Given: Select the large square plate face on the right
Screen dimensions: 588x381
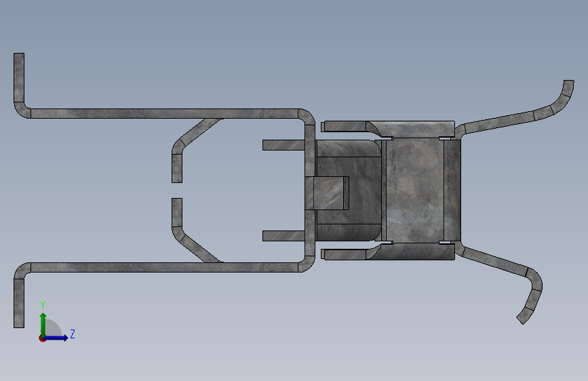Looking at the screenshot, I should click(x=415, y=190).
